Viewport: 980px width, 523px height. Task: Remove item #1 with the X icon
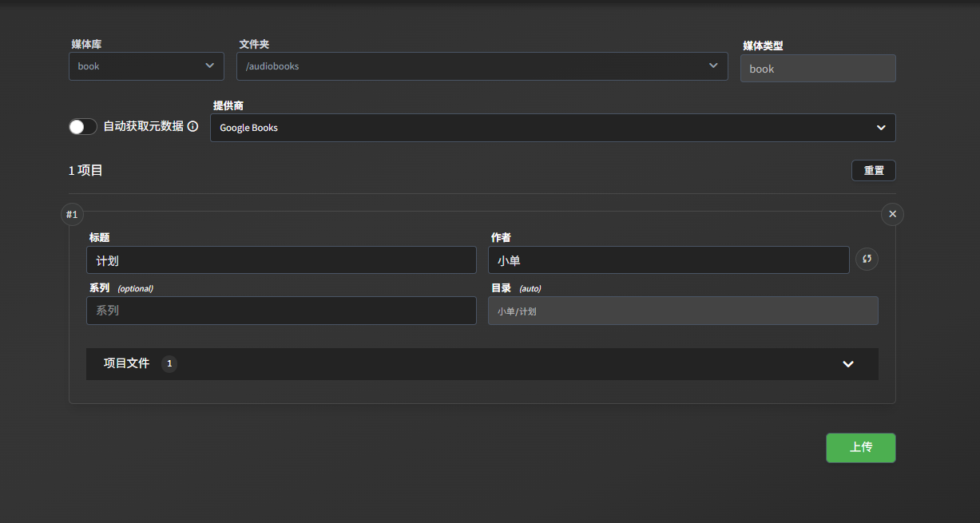coord(892,214)
